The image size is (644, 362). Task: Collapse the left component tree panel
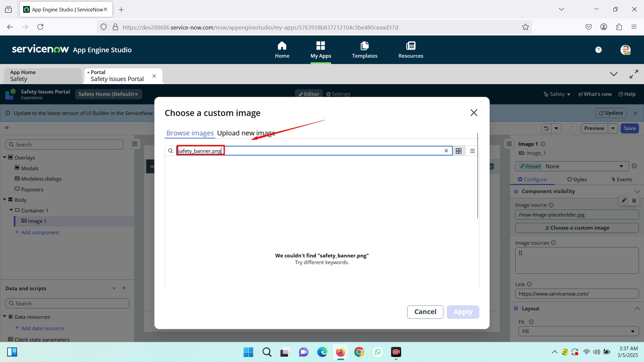[135, 144]
